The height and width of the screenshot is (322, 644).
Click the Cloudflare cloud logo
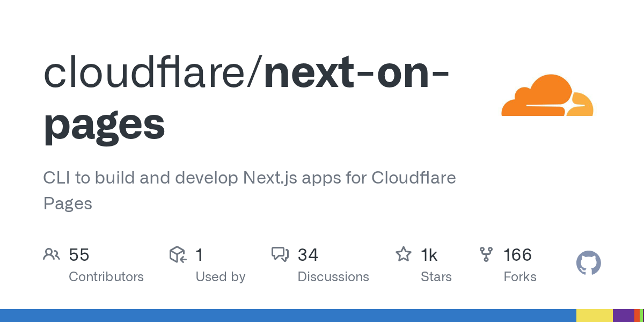tap(546, 96)
